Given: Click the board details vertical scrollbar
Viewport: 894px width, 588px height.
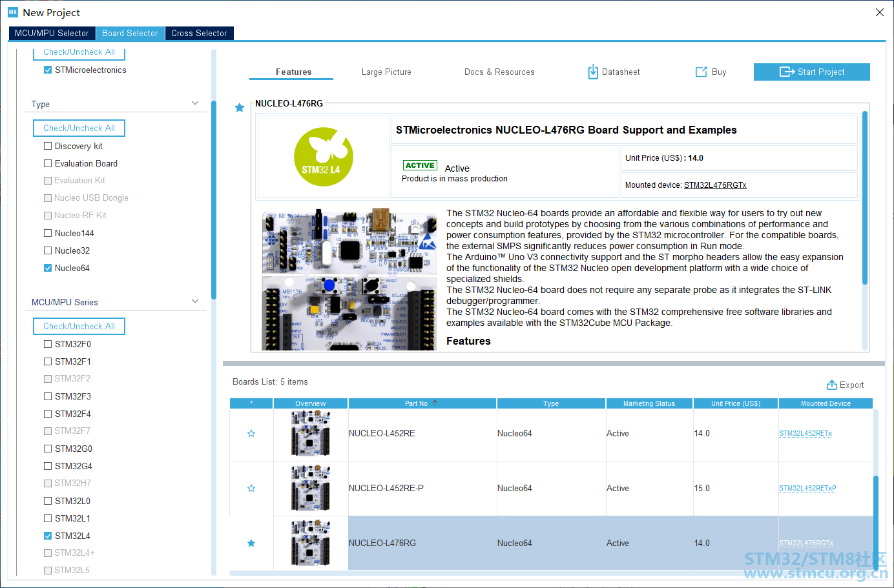Looking at the screenshot, I should 865,198.
